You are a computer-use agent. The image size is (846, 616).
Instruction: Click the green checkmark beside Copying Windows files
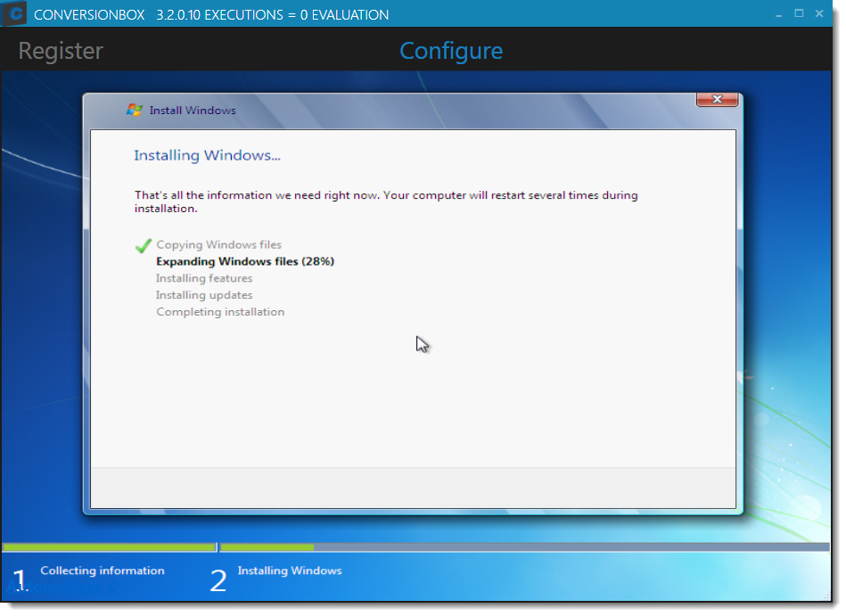pyautogui.click(x=143, y=245)
